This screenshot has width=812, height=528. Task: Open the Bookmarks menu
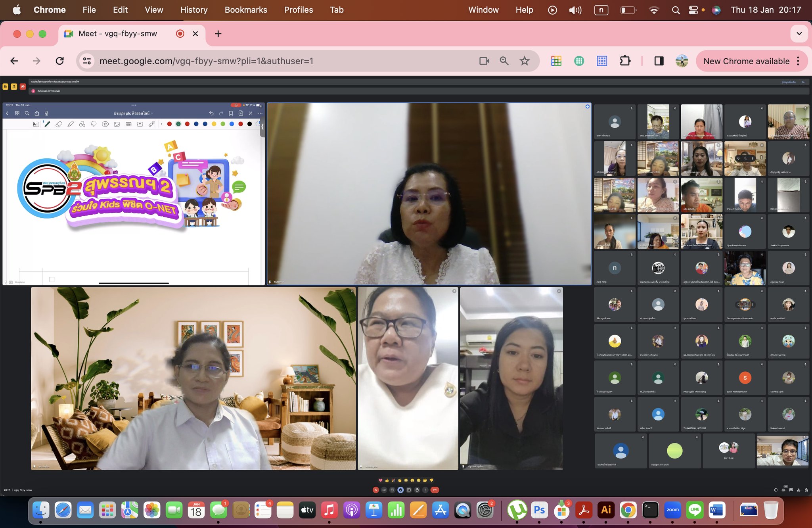tap(246, 10)
